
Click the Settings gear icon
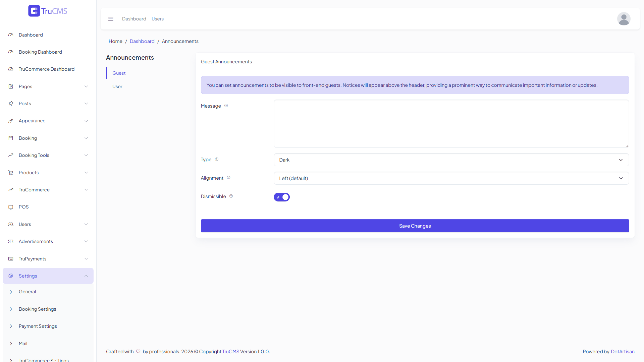coord(11,276)
